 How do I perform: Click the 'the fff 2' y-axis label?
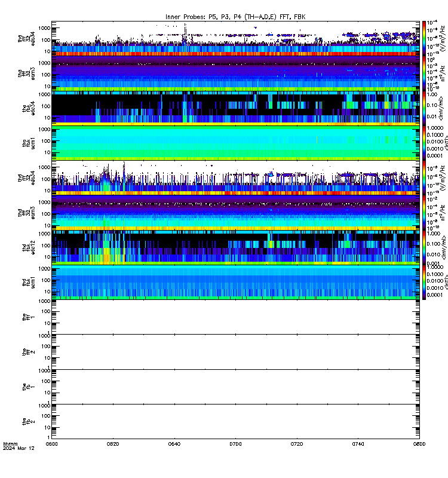[29, 352]
